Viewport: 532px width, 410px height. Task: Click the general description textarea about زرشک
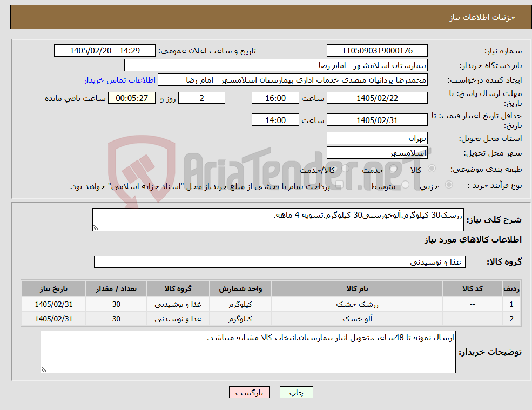pos(278,220)
